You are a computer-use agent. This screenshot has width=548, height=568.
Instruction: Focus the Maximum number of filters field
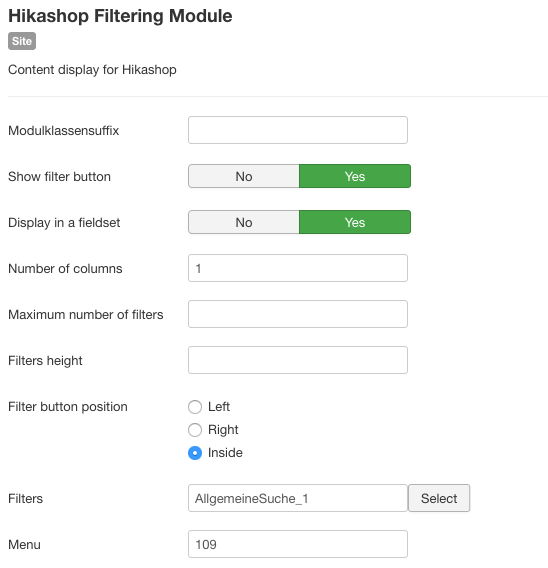pos(298,314)
